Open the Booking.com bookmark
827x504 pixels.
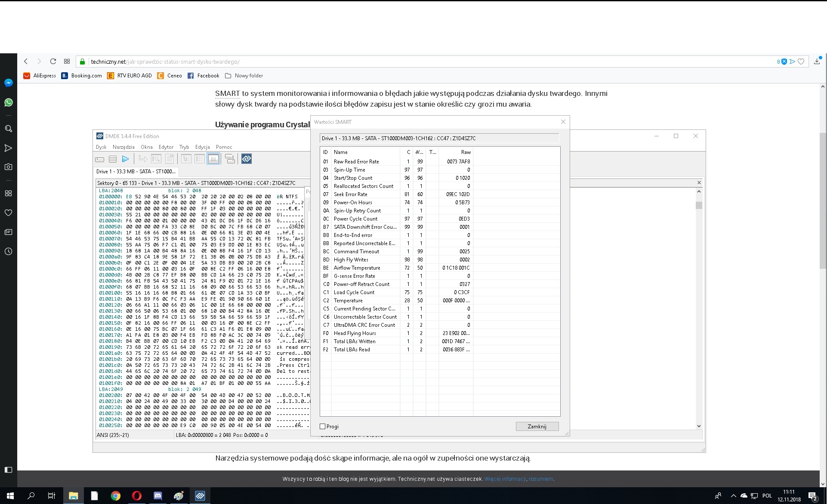[82, 76]
